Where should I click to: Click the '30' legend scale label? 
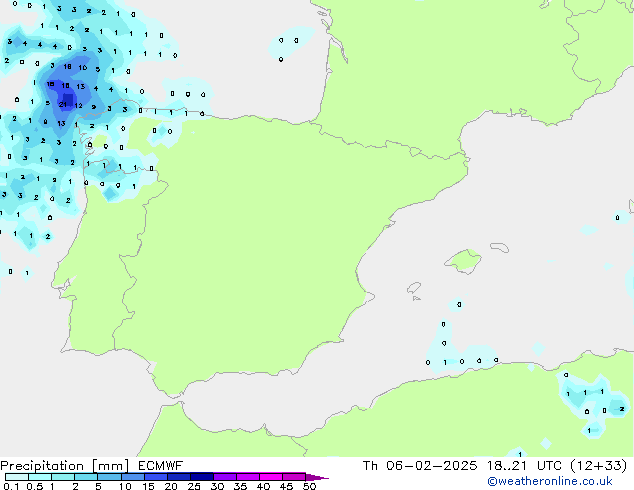[217, 486]
